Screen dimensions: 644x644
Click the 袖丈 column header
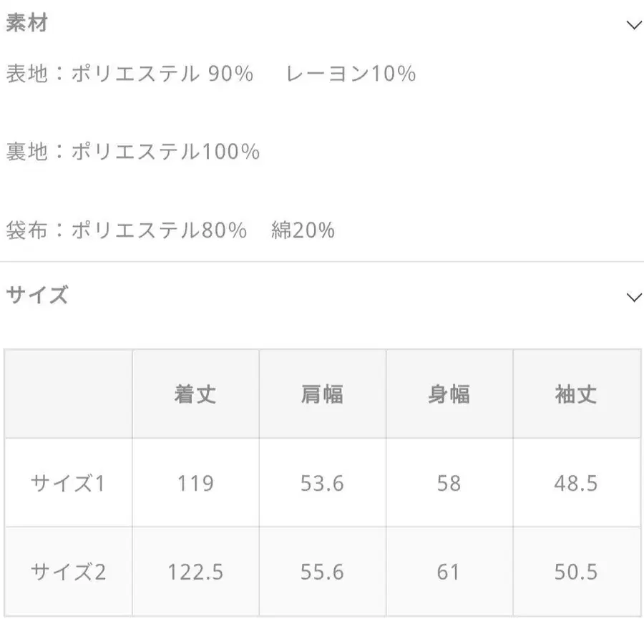click(577, 394)
